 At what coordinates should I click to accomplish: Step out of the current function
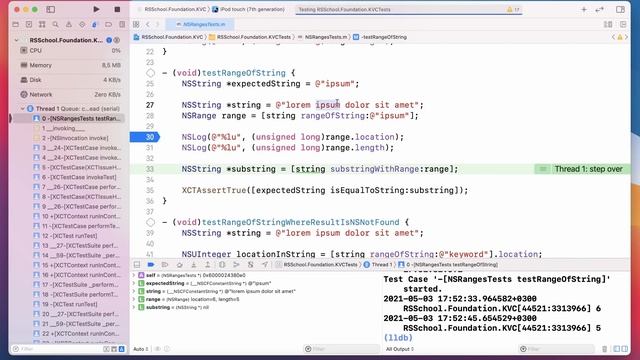click(207, 264)
